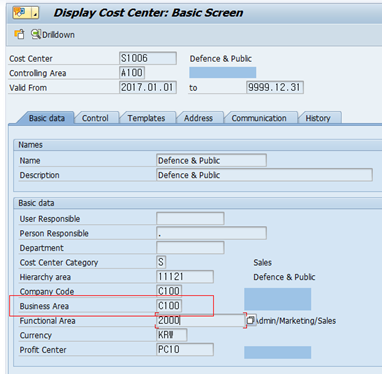This screenshot has width=382, height=374.
Task: Click the User Responsible field
Action: click(x=190, y=219)
